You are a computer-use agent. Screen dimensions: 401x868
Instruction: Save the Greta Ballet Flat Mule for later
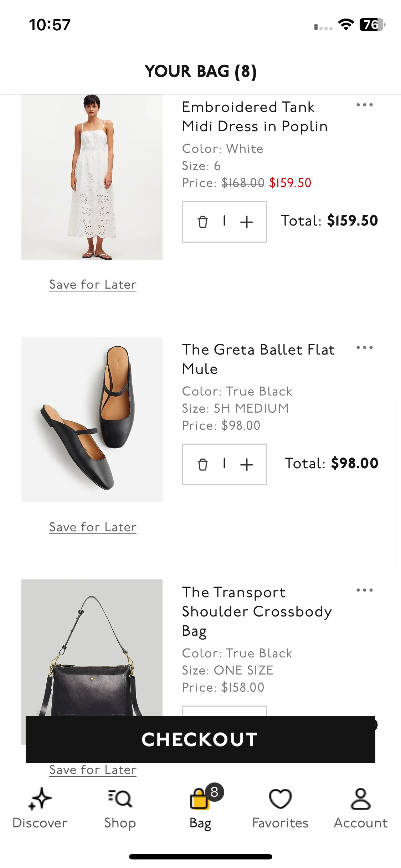93,527
